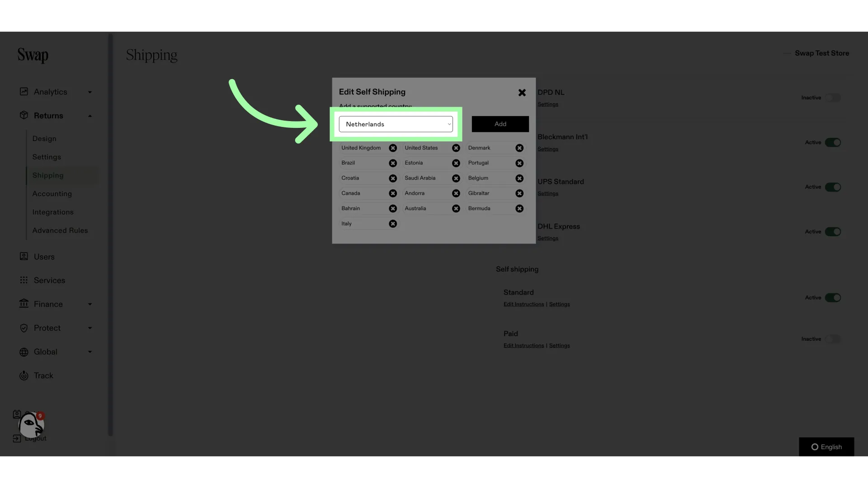This screenshot has height=488, width=868.
Task: Open the chat avatar widget
Action: click(x=31, y=425)
